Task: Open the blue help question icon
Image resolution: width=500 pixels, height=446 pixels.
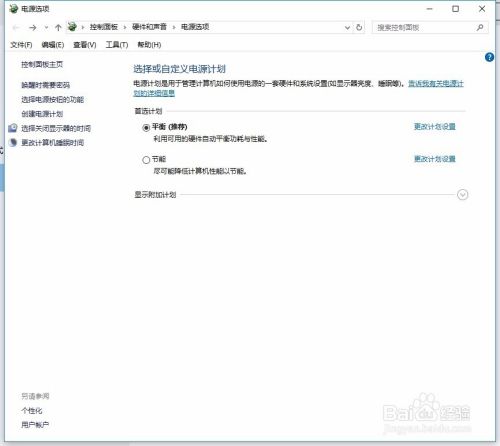Action: pos(489,57)
